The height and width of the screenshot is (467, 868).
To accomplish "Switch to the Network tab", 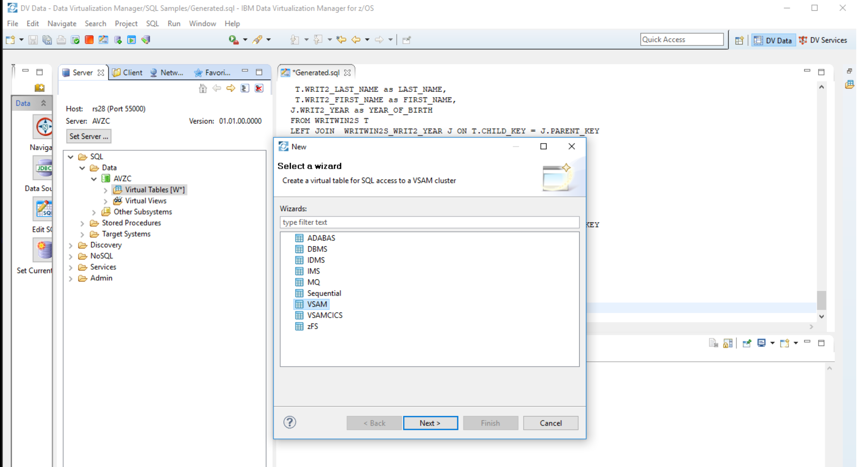I will pyautogui.click(x=167, y=73).
